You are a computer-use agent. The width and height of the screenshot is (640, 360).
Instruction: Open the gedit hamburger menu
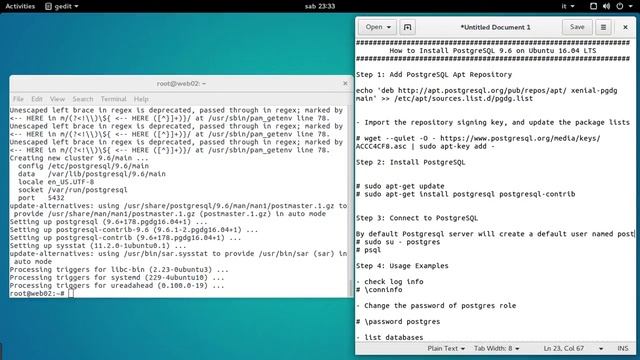coord(603,27)
